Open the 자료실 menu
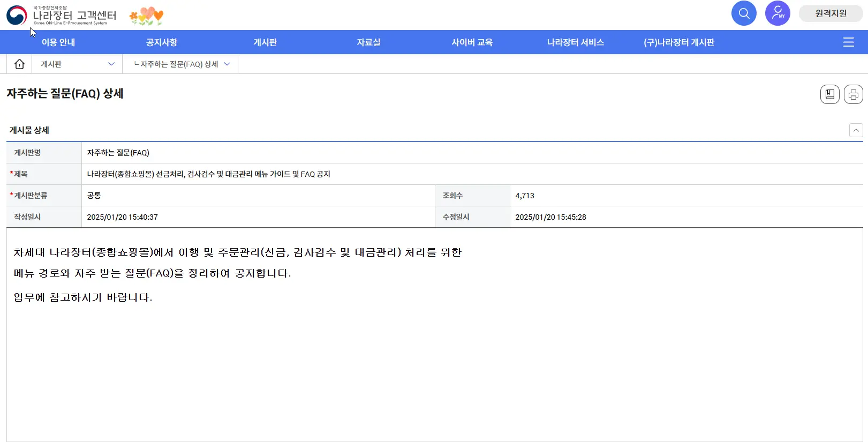The width and height of the screenshot is (868, 448). (369, 42)
